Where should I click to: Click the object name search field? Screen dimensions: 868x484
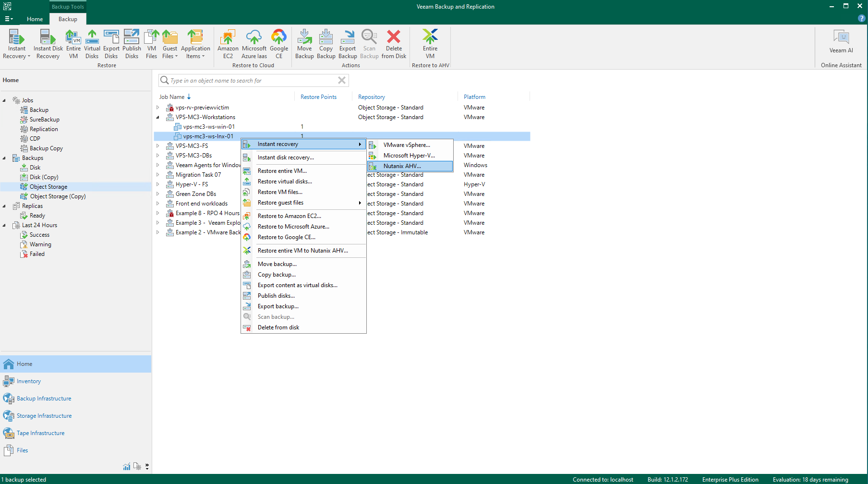coord(252,81)
